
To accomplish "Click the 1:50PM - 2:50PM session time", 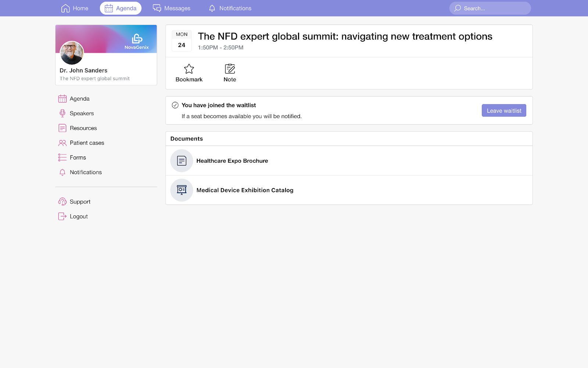I will tap(220, 47).
